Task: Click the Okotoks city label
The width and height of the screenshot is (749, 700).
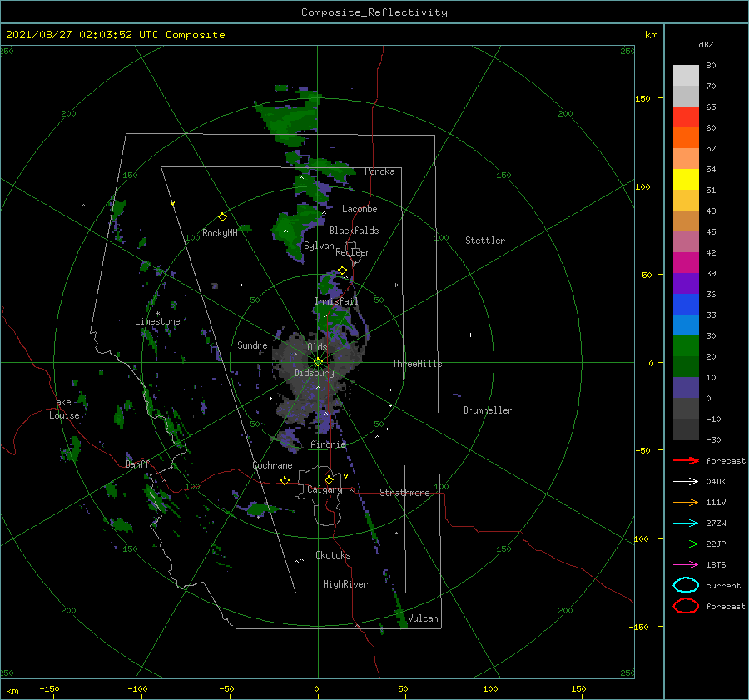Action: pyautogui.click(x=333, y=555)
